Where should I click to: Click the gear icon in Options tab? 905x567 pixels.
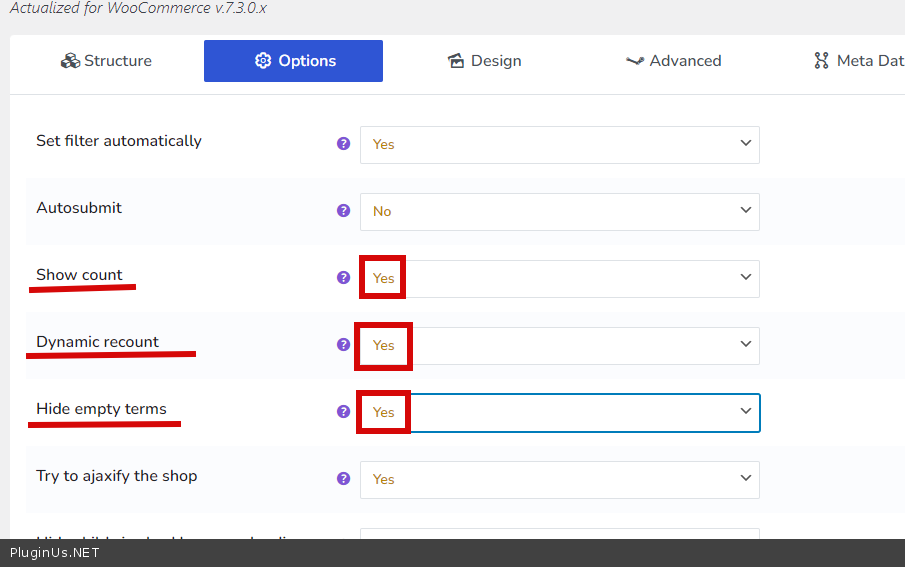pos(263,61)
